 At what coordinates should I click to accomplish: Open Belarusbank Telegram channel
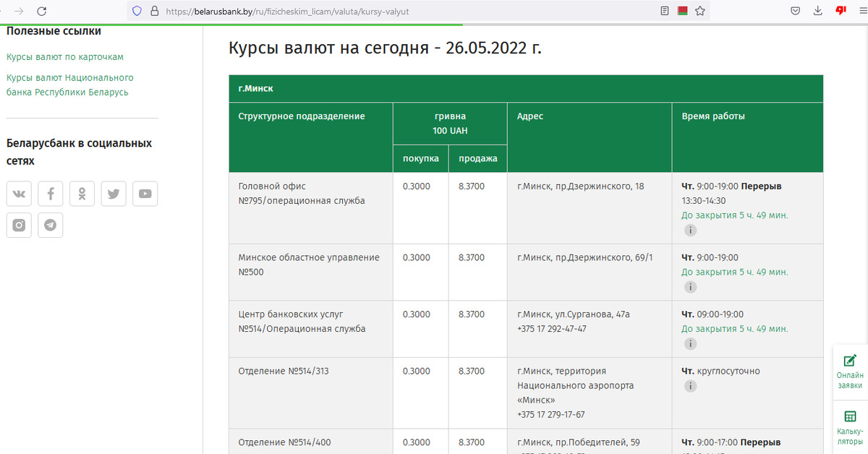51,225
